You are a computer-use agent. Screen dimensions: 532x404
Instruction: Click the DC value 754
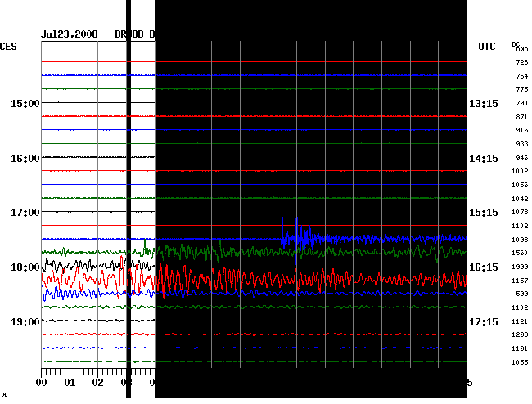[x=522, y=76]
